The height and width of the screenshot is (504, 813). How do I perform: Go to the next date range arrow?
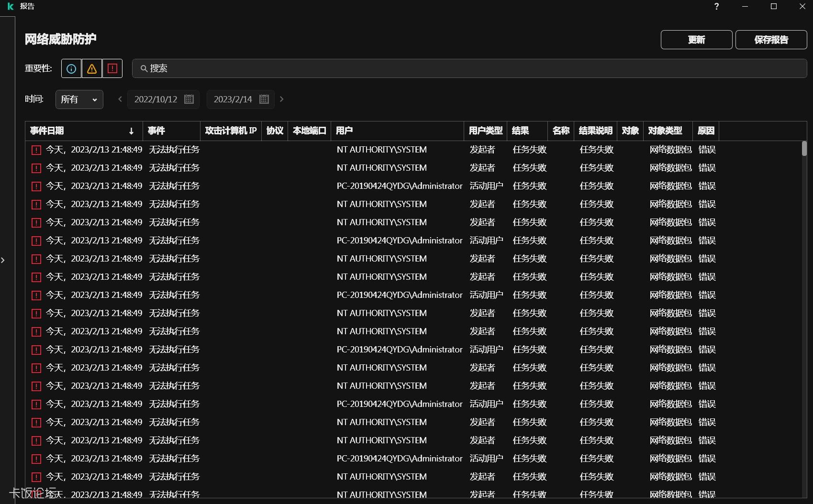point(282,99)
